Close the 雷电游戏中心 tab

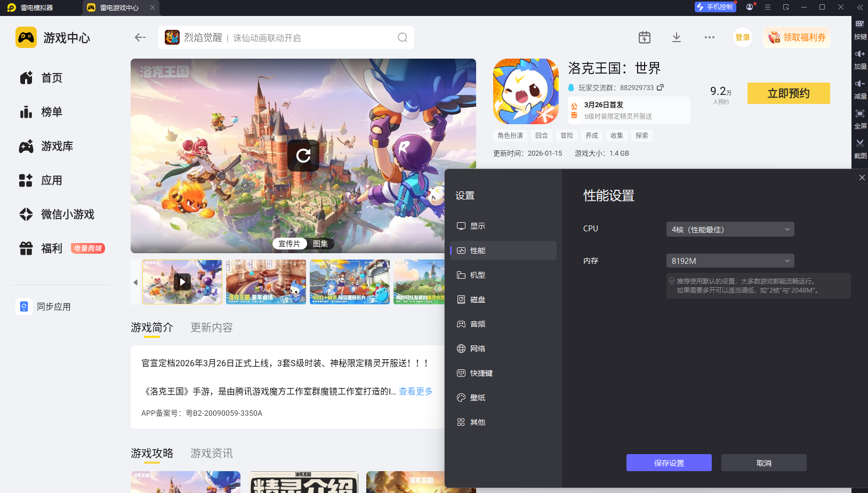152,7
